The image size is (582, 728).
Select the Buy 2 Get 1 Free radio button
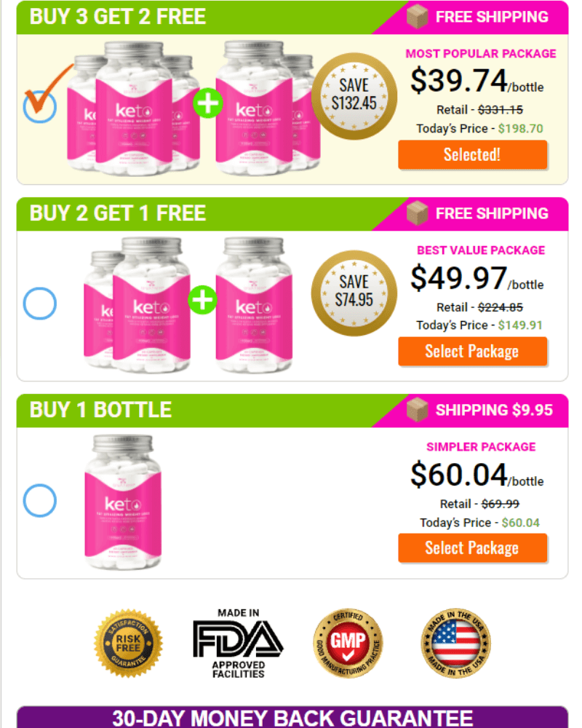click(40, 304)
